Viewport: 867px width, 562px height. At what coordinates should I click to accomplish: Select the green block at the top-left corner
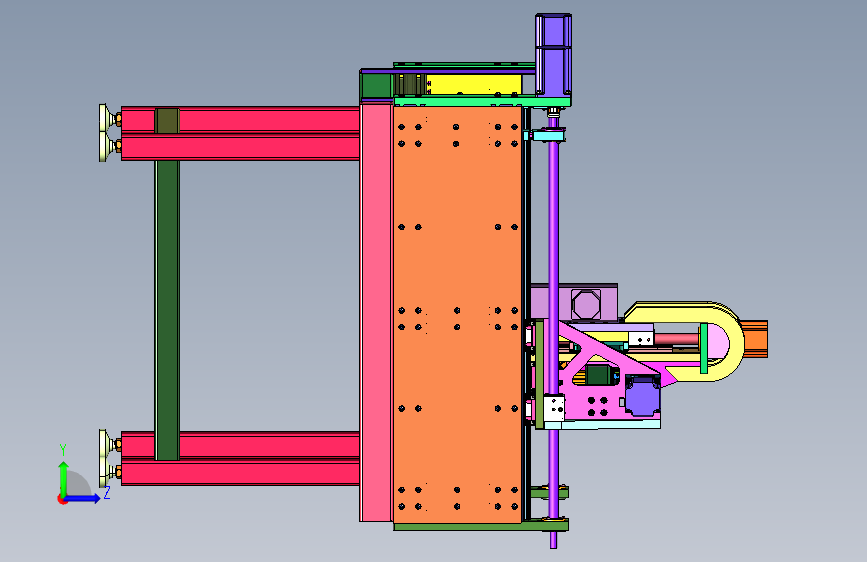[x=376, y=85]
